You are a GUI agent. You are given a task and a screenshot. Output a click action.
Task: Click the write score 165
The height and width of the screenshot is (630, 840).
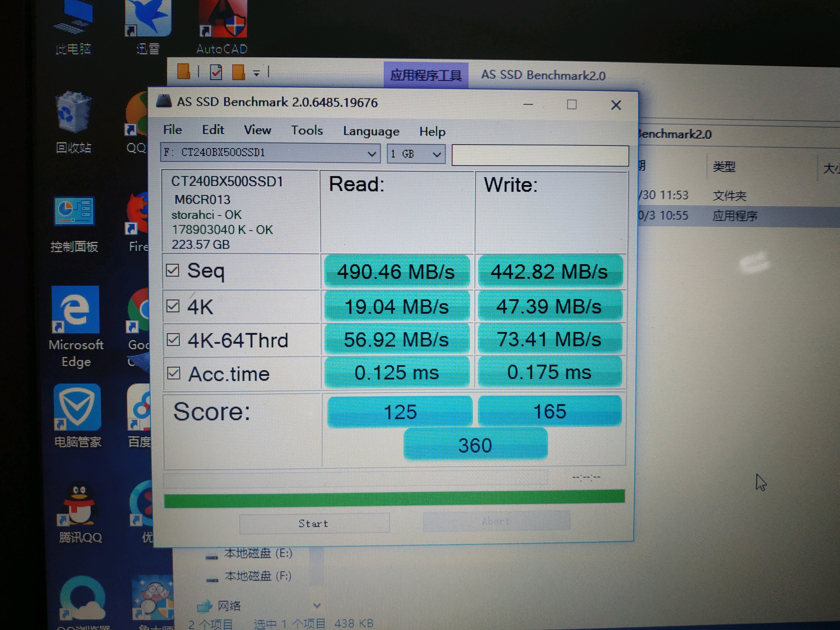pyautogui.click(x=550, y=411)
